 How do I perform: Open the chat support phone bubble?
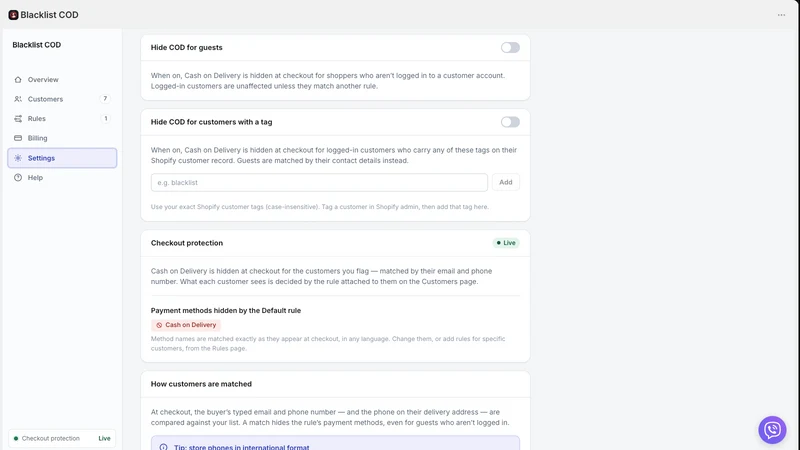tap(772, 430)
